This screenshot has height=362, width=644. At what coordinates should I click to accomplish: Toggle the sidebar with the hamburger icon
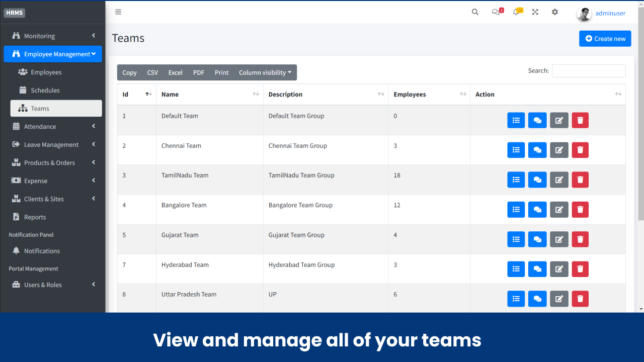(x=118, y=12)
